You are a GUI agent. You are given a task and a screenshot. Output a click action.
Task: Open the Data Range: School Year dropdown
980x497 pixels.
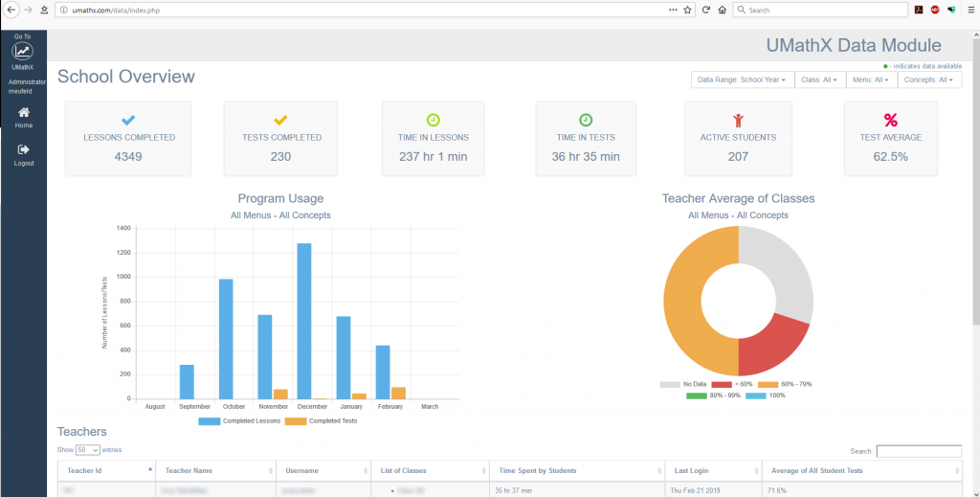tap(743, 80)
